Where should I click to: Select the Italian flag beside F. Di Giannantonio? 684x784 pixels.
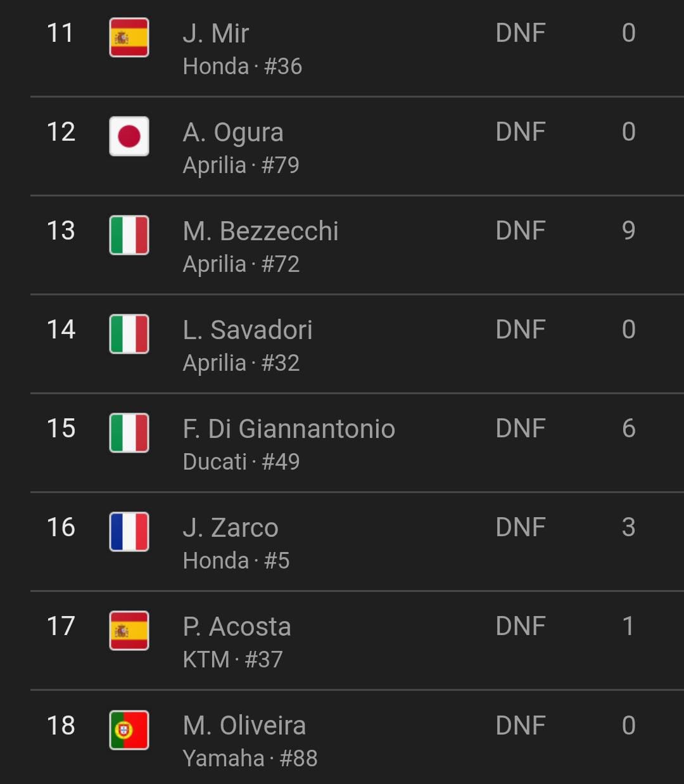[129, 433]
